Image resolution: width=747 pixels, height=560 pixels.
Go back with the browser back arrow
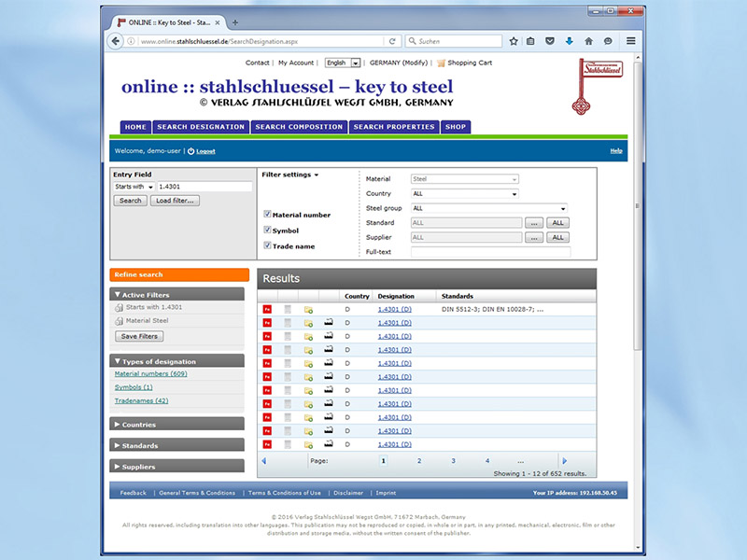pos(115,41)
